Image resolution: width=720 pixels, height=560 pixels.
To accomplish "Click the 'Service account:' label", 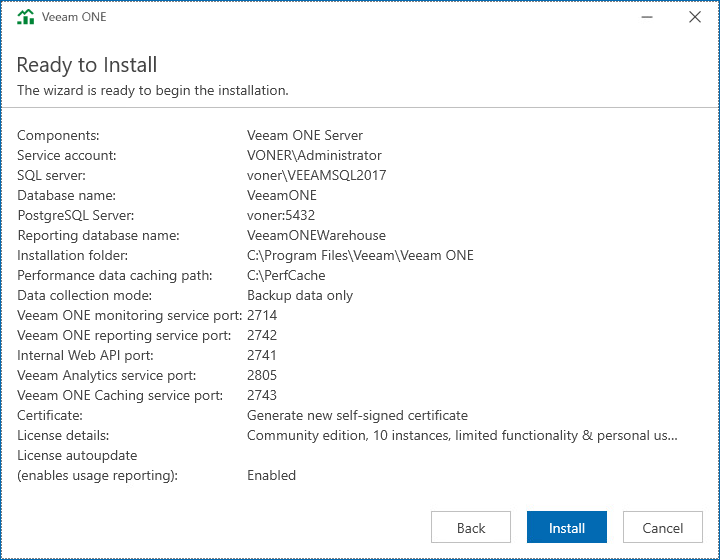I will 67,156.
